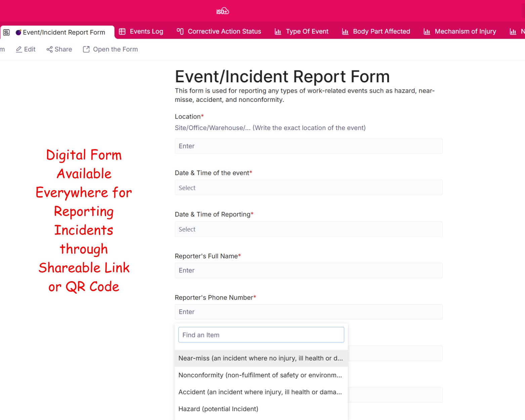Click the Share nodes icon
The image size is (525, 420).
[x=49, y=49]
